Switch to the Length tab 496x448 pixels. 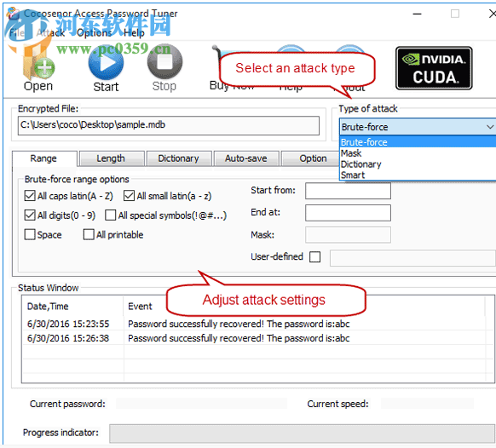(x=111, y=158)
